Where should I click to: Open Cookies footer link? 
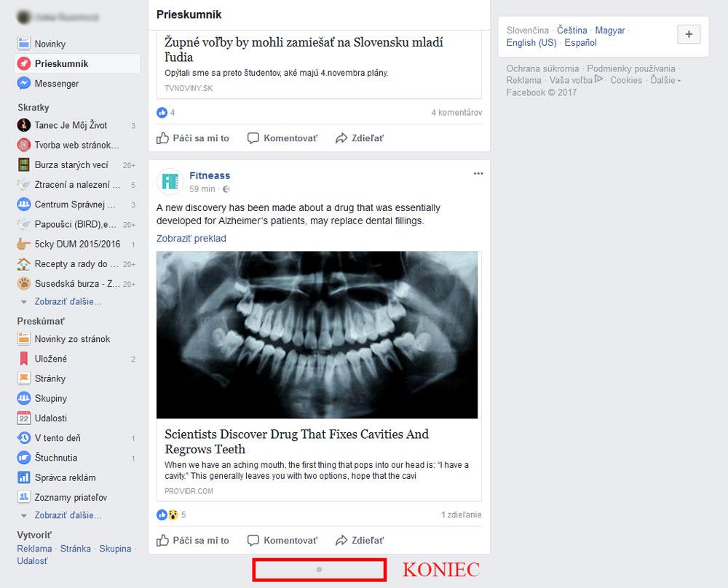tap(626, 80)
